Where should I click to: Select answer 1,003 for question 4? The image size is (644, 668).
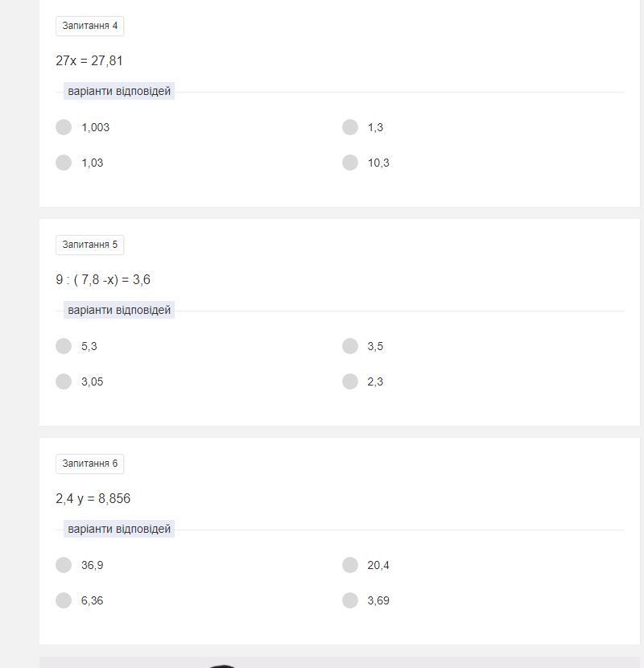(x=64, y=127)
